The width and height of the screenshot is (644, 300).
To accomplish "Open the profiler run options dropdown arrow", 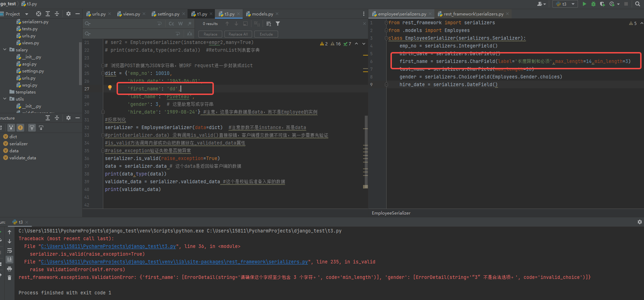I will [x=618, y=4].
